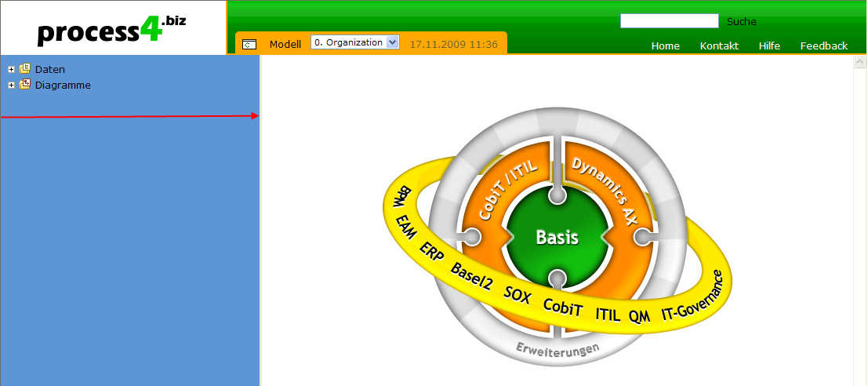The image size is (868, 386).
Task: Click the Suche search button
Action: [741, 22]
